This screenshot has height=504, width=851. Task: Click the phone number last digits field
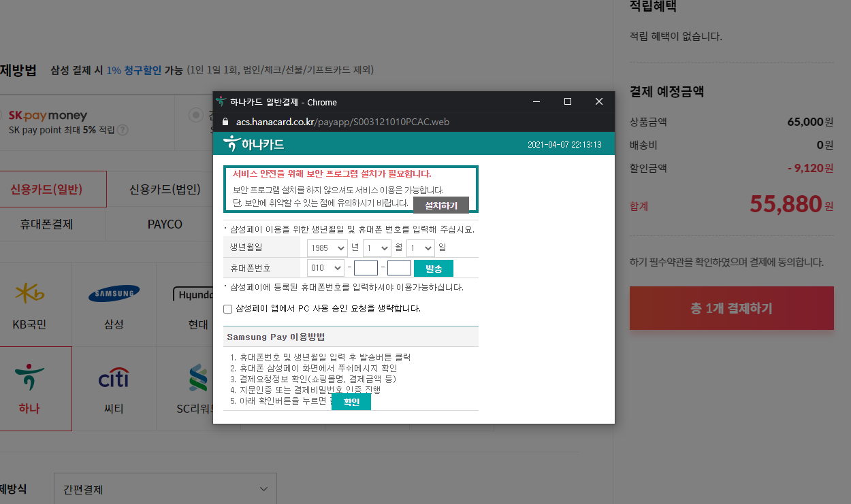coord(399,268)
